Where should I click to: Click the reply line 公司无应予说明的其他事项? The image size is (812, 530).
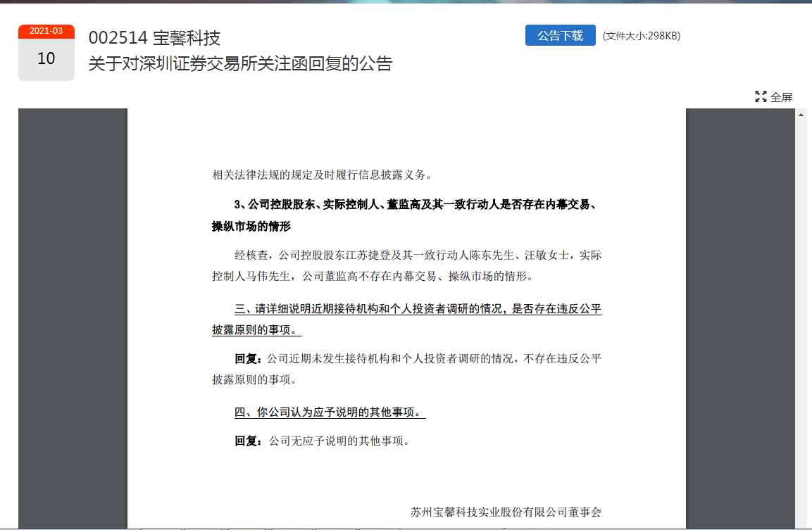pos(339,441)
